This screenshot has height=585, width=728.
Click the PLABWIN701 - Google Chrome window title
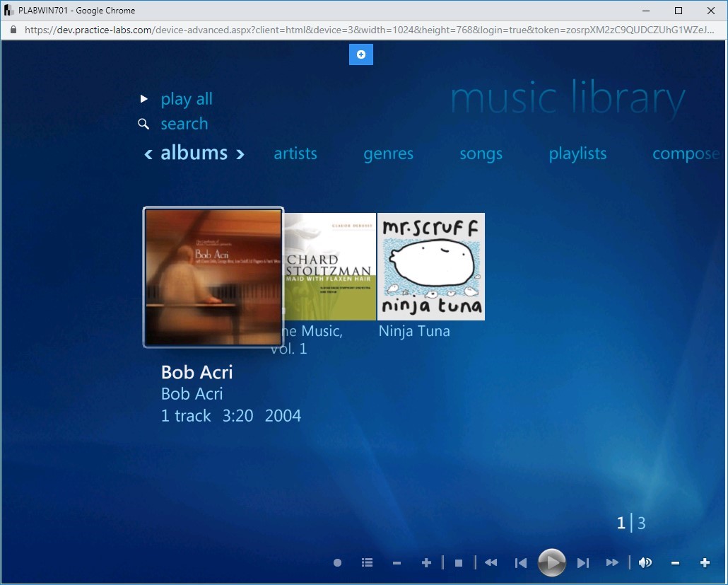(x=76, y=10)
